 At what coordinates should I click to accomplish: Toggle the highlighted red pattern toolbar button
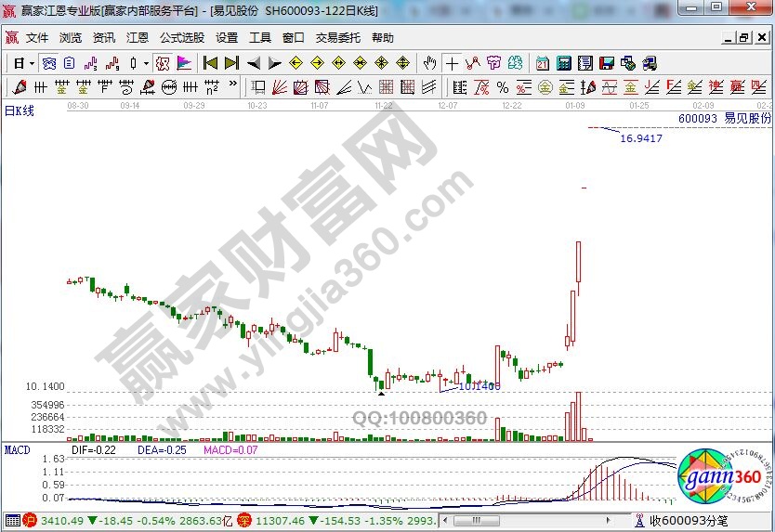[162, 63]
